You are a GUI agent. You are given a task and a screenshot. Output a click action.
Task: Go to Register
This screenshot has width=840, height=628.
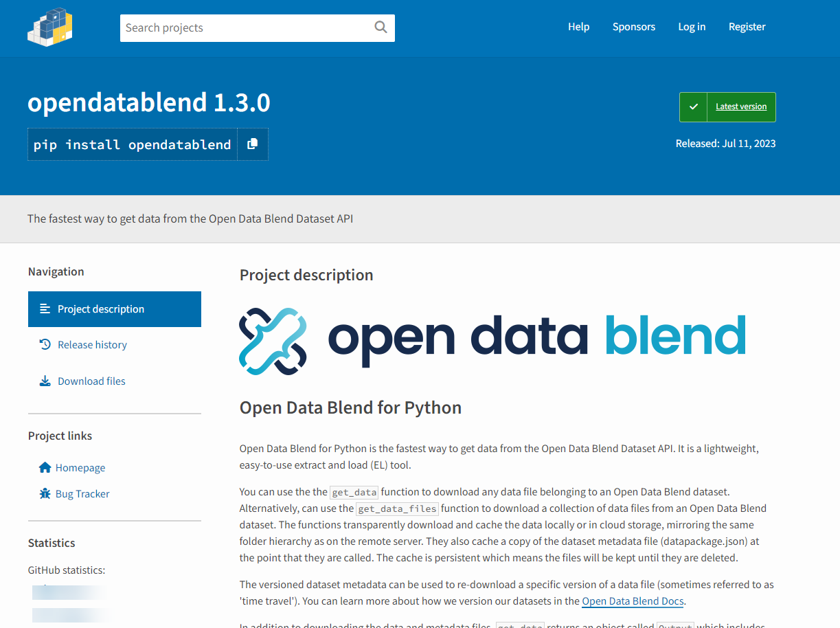(x=747, y=27)
